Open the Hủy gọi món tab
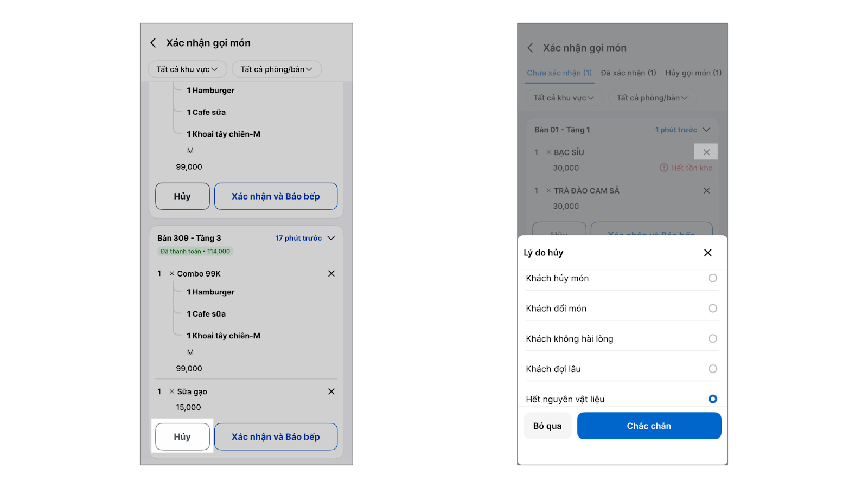This screenshot has width=868, height=488. (x=693, y=73)
